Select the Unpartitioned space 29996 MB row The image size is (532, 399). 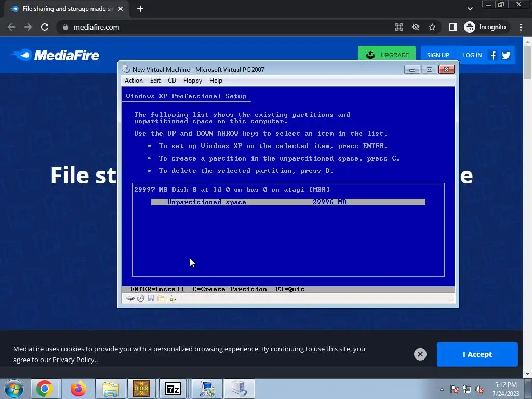(x=288, y=202)
